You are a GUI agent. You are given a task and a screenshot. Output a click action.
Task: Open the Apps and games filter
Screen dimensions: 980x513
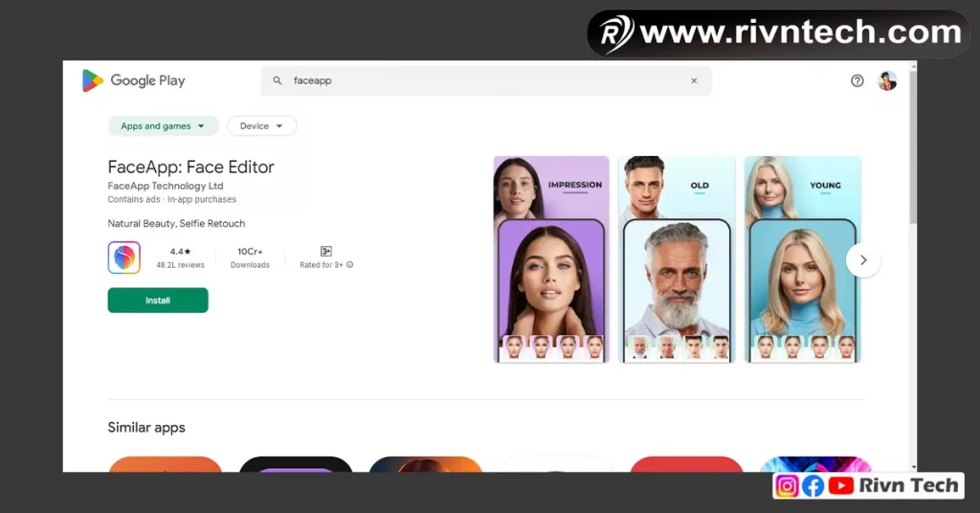click(x=163, y=126)
